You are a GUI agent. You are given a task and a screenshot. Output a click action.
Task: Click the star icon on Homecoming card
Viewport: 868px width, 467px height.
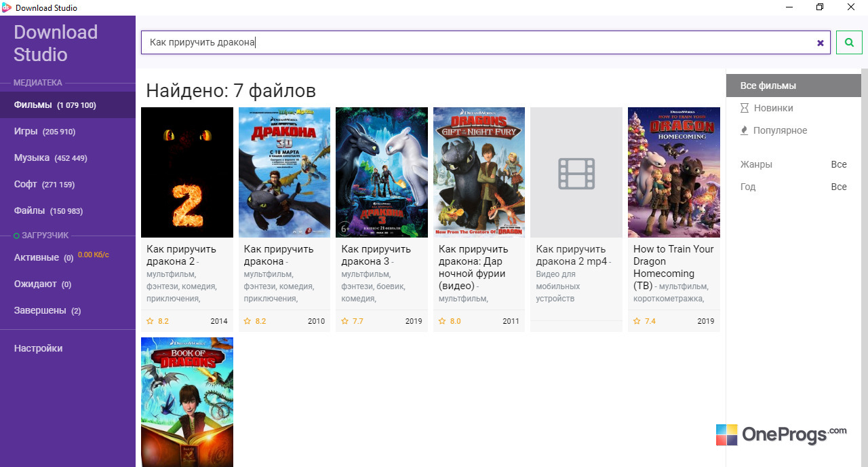click(637, 321)
